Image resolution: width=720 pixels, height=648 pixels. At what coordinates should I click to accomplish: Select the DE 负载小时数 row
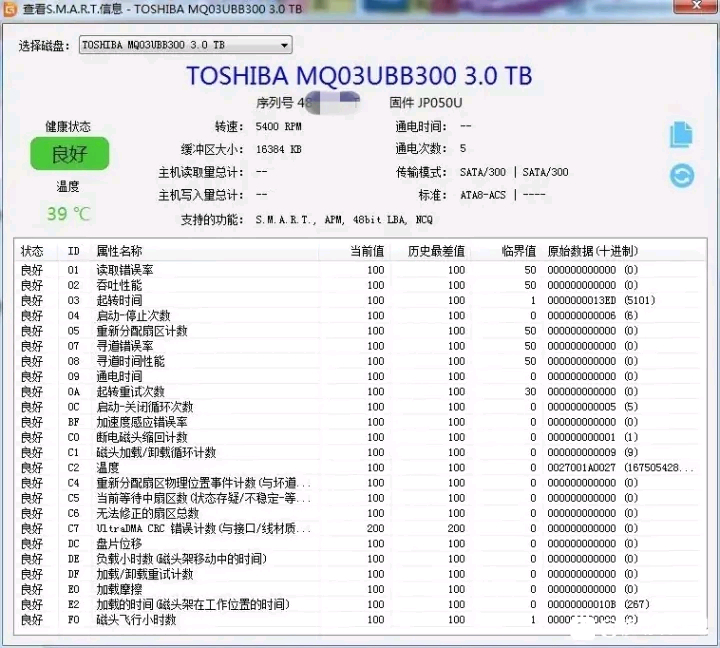pyautogui.click(x=360, y=558)
